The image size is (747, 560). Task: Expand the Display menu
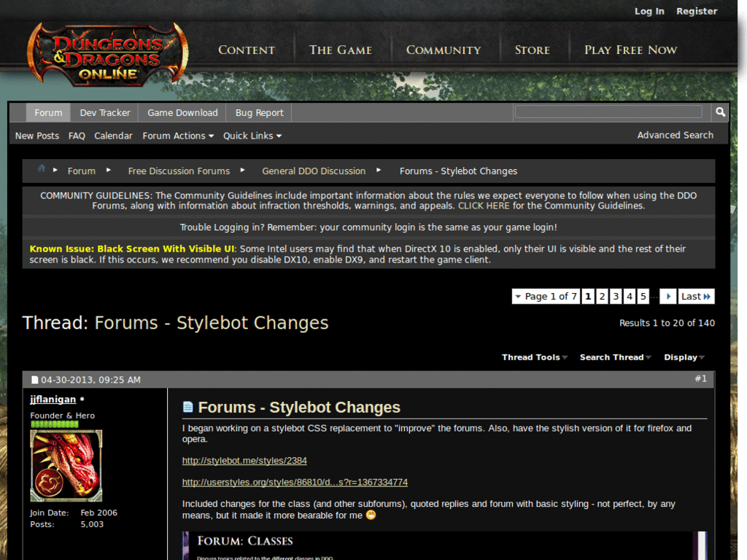coord(684,357)
